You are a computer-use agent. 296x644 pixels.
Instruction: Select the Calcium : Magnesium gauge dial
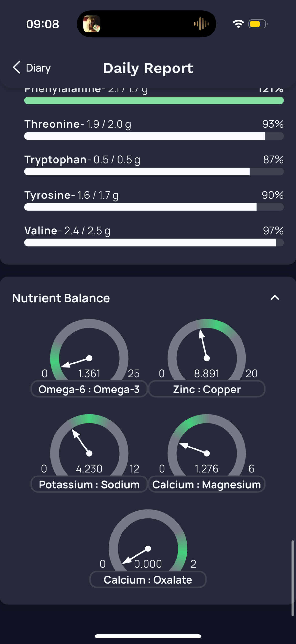point(207,445)
